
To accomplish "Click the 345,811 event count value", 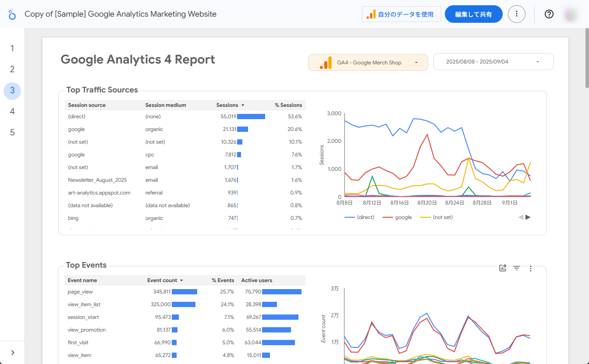I will (162, 292).
